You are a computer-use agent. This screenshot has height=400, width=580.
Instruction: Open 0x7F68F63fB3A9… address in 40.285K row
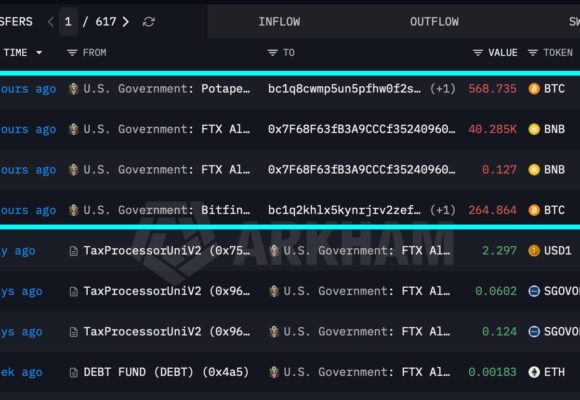point(361,129)
